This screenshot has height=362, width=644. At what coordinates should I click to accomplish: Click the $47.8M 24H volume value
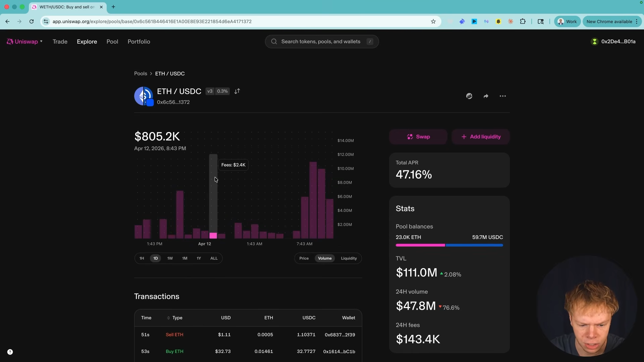pyautogui.click(x=416, y=306)
